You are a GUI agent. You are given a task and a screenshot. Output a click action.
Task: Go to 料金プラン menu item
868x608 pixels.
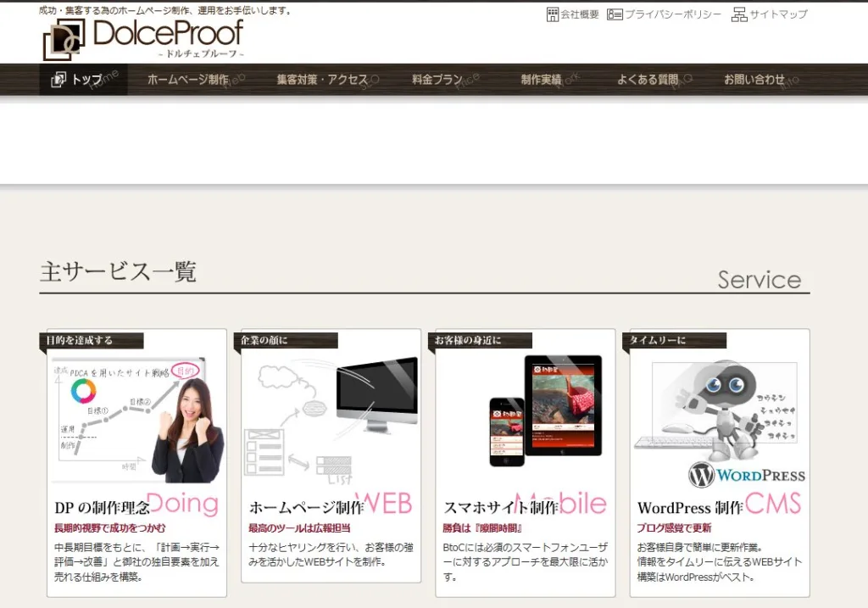tap(437, 80)
